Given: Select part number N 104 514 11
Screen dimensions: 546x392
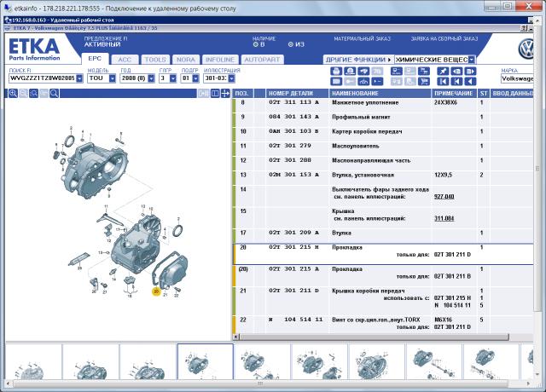Looking at the screenshot, I should coord(296,320).
